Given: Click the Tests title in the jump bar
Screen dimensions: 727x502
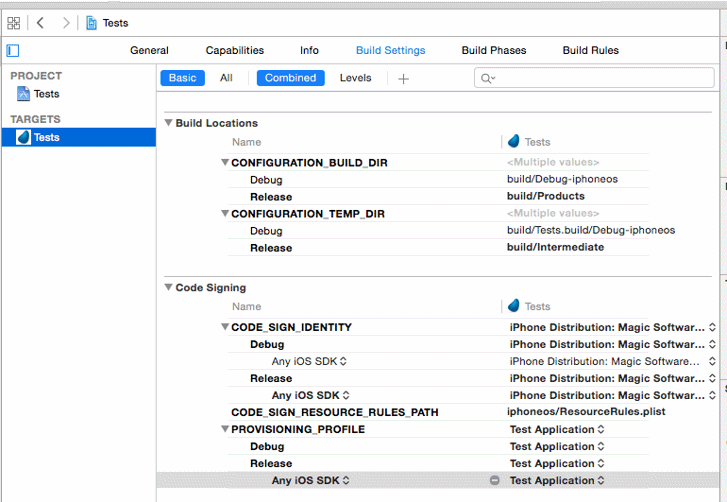Looking at the screenshot, I should (115, 23).
